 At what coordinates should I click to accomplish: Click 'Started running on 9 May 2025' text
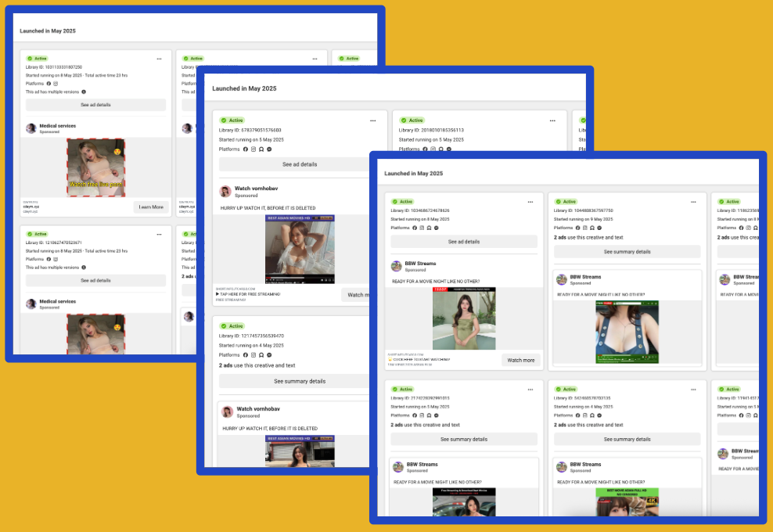[583, 219]
